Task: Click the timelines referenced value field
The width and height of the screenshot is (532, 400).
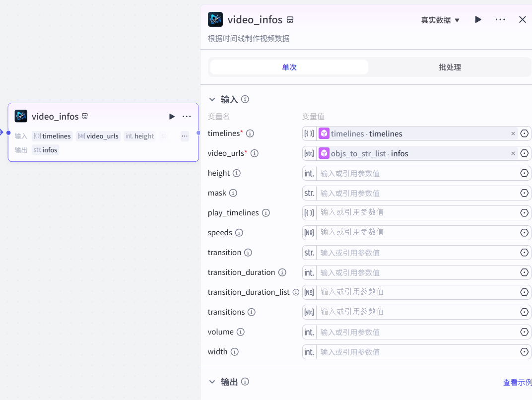Action: 417,133
